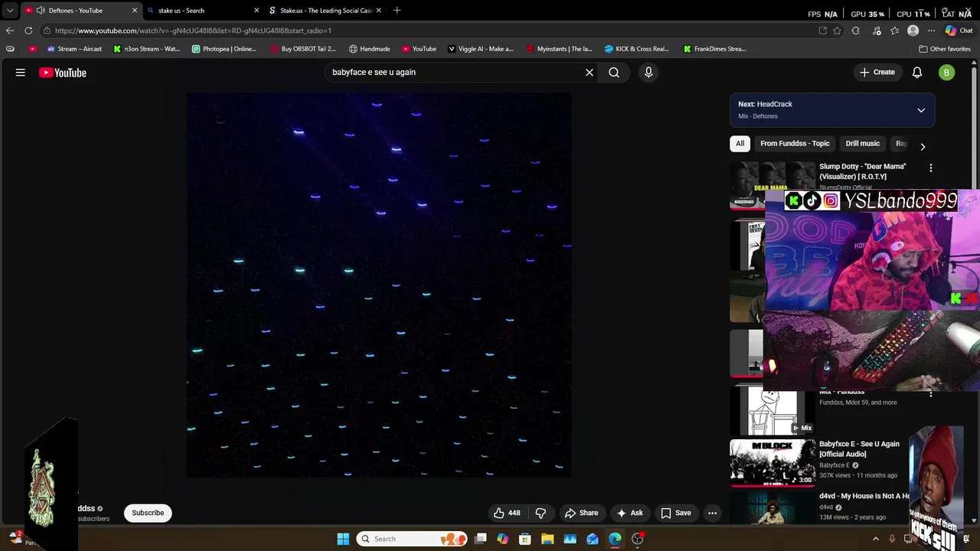Click the browser address bar URL
The width and height of the screenshot is (980, 551).
(x=193, y=31)
